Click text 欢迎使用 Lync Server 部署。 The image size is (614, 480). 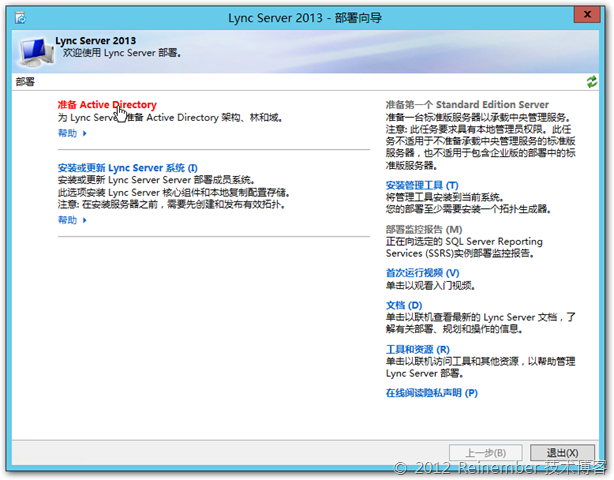click(122, 52)
